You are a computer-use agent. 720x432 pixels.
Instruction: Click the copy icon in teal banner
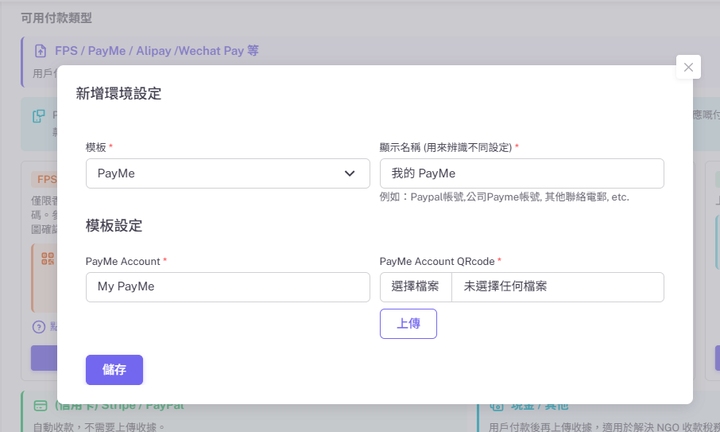coord(39,116)
